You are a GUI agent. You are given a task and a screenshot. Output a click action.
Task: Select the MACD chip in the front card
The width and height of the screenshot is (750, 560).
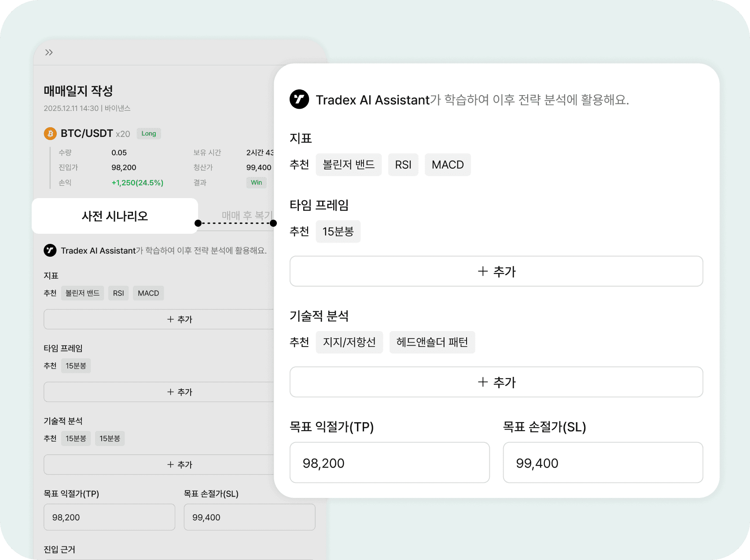click(448, 165)
